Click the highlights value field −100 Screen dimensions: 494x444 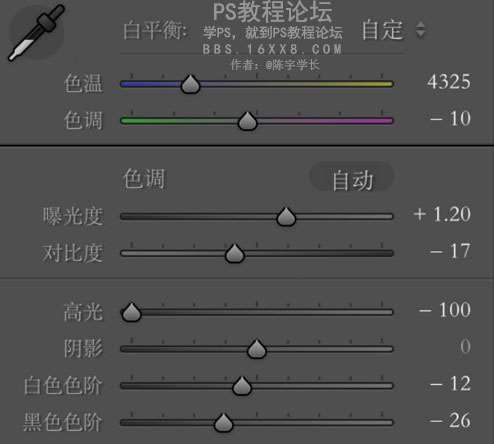pyautogui.click(x=445, y=310)
